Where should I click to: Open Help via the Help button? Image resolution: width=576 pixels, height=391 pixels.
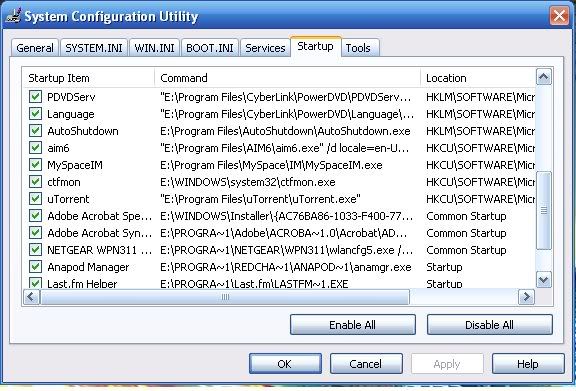[x=528, y=364]
